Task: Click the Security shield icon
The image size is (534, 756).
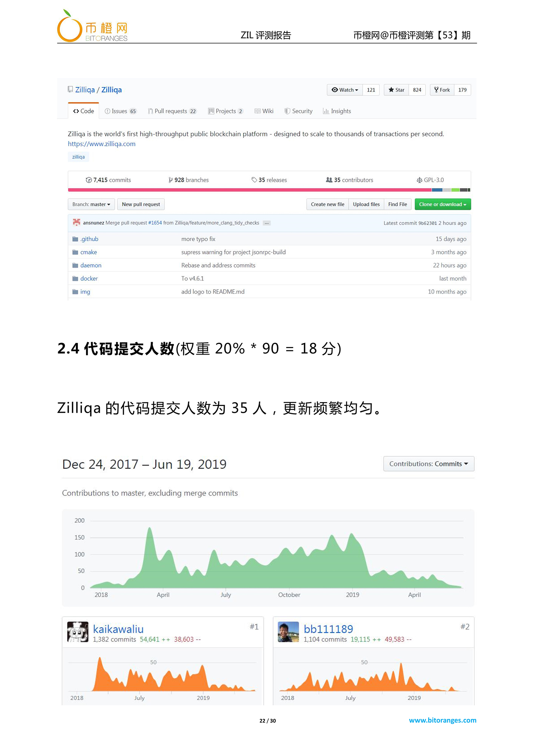Action: [x=287, y=111]
